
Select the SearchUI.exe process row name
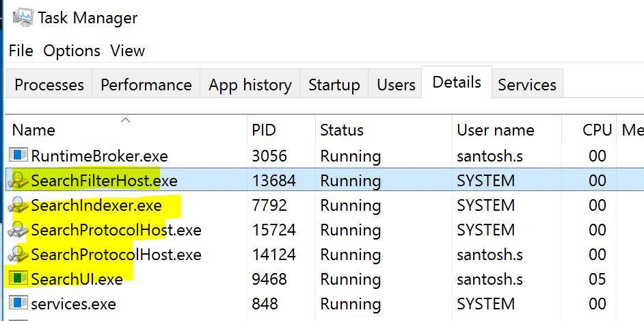[77, 279]
